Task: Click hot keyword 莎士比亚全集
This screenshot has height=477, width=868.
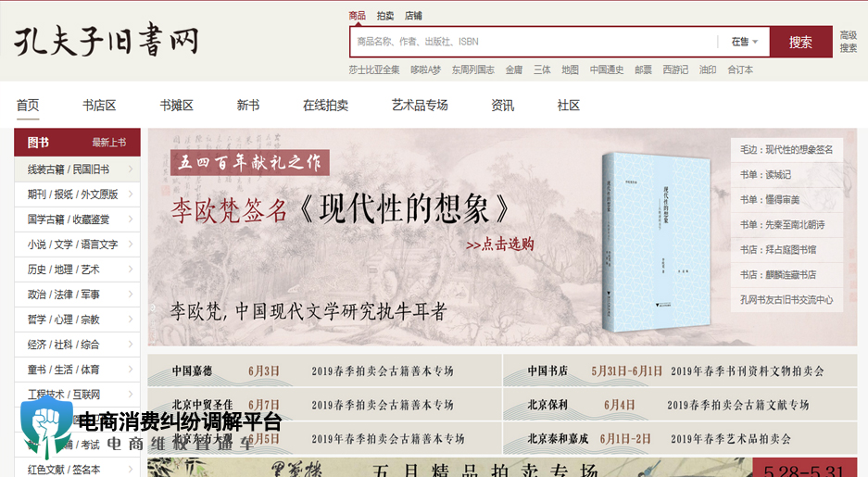Action: 374,69
